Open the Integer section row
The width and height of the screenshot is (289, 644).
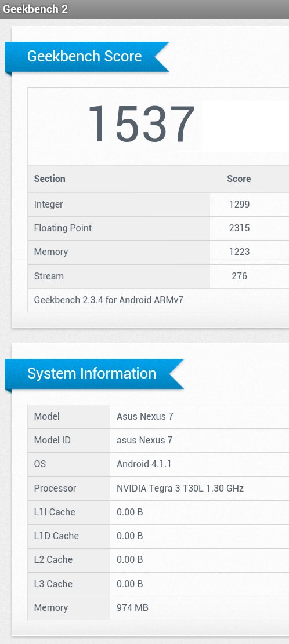(158, 205)
